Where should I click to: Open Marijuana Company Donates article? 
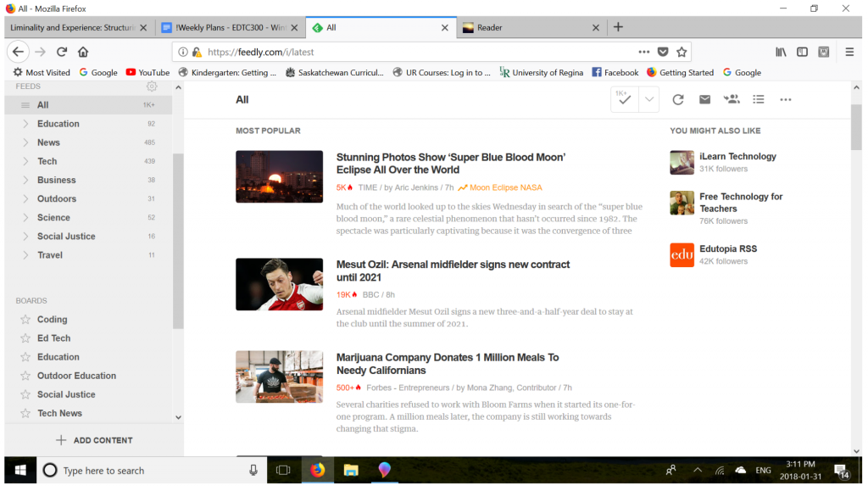coord(448,364)
